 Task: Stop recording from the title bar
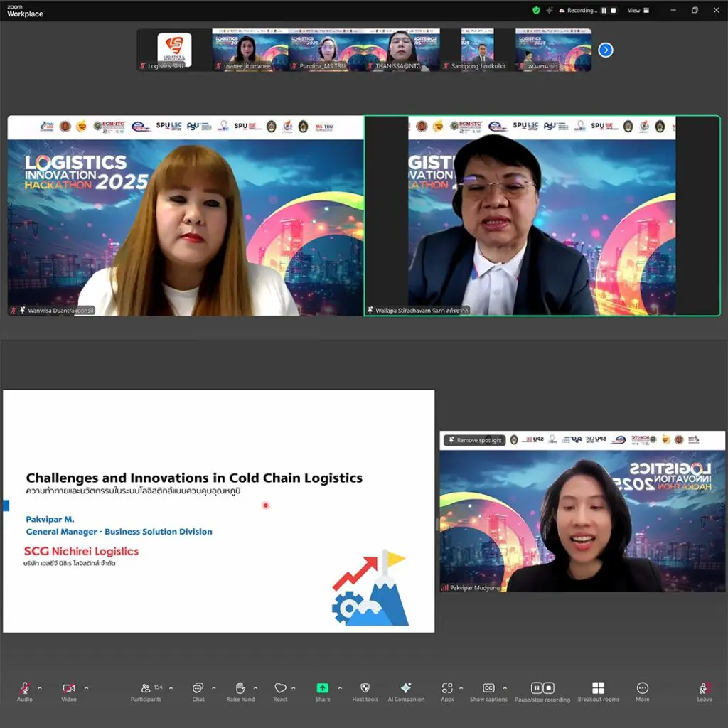[614, 10]
